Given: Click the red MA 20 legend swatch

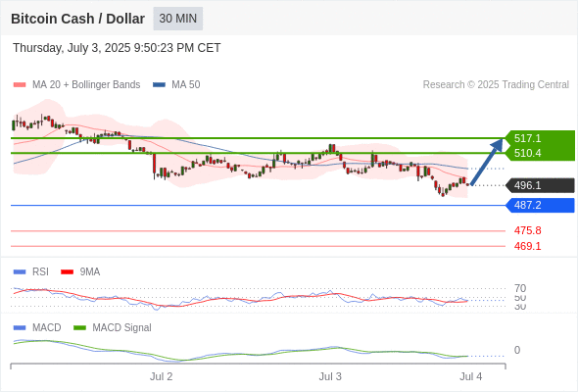Looking at the screenshot, I should pyautogui.click(x=20, y=85).
